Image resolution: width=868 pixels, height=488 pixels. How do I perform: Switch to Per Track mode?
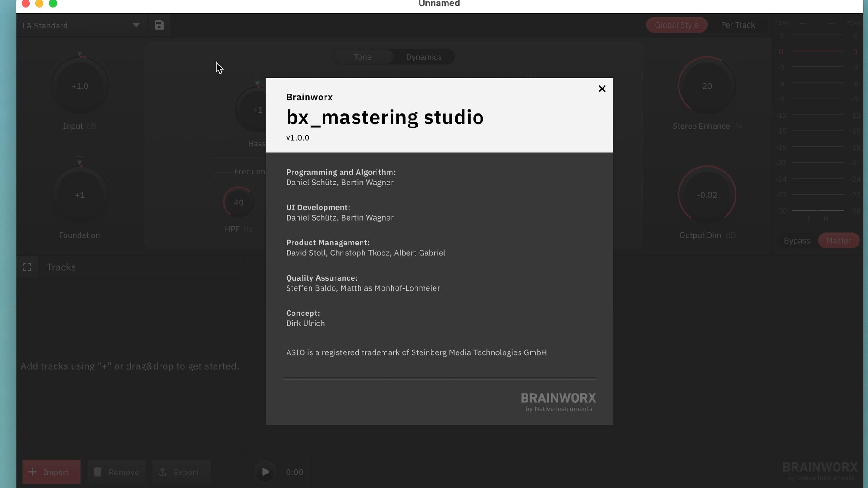click(x=738, y=25)
